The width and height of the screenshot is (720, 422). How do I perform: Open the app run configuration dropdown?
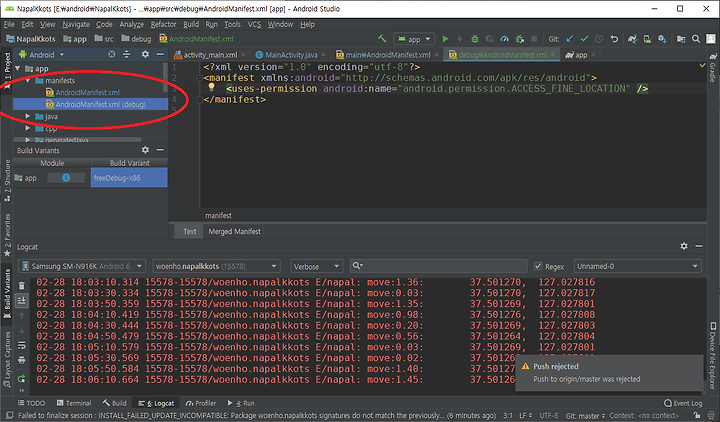tap(414, 39)
